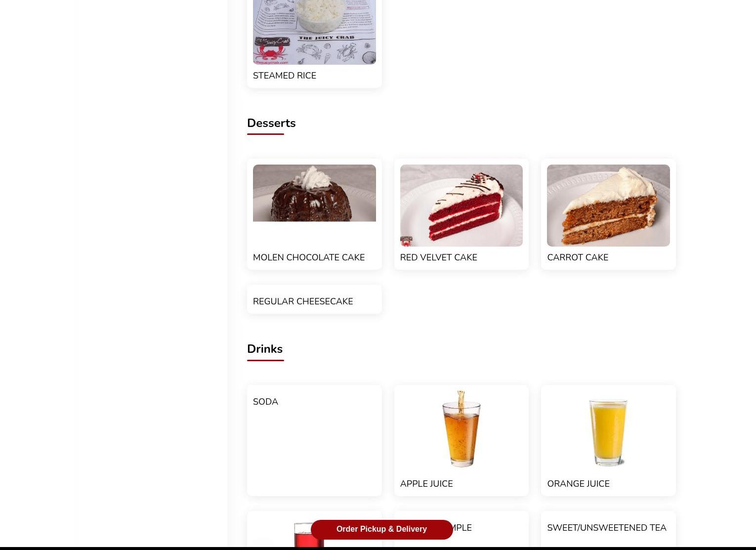Open the Apple Juice glass image
The width and height of the screenshot is (756, 550).
pos(461,429)
